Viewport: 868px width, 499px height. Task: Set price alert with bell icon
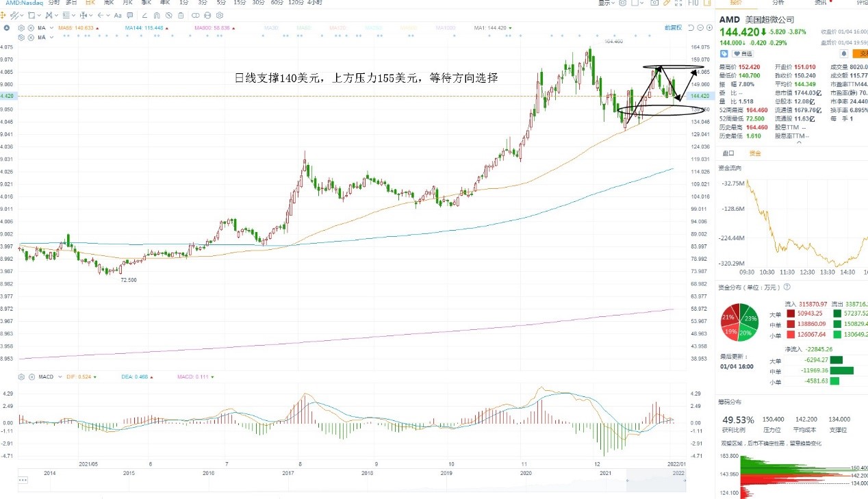click(844, 53)
